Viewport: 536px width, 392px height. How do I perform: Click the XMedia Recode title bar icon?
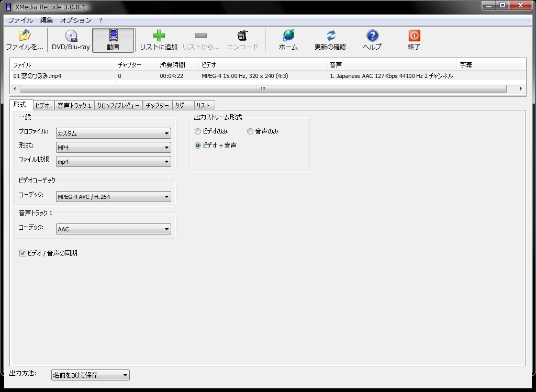(8, 7)
